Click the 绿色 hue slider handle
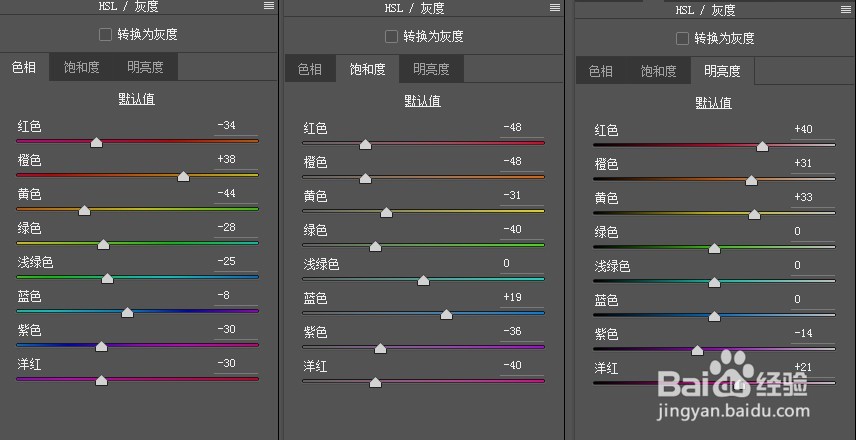The height and width of the screenshot is (440, 856). [103, 245]
